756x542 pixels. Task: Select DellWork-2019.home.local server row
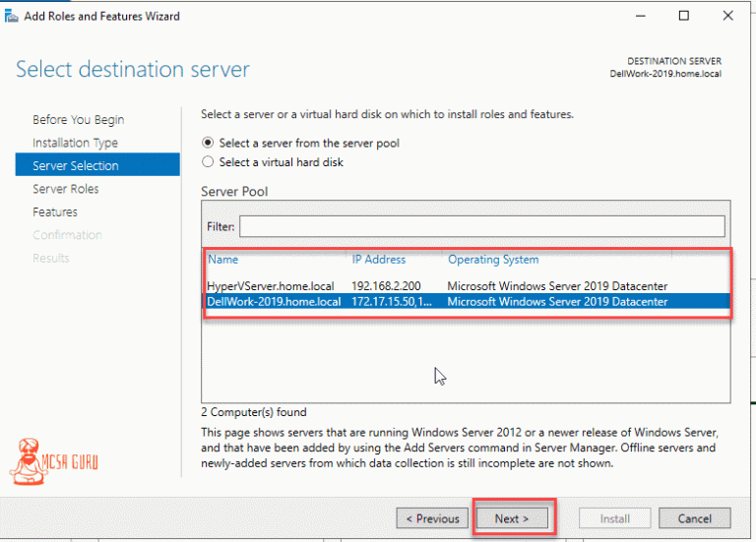pyautogui.click(x=467, y=302)
